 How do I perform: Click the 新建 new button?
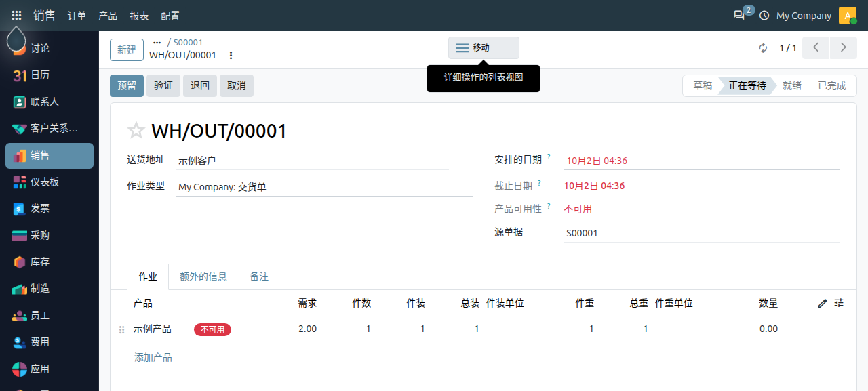pyautogui.click(x=127, y=49)
